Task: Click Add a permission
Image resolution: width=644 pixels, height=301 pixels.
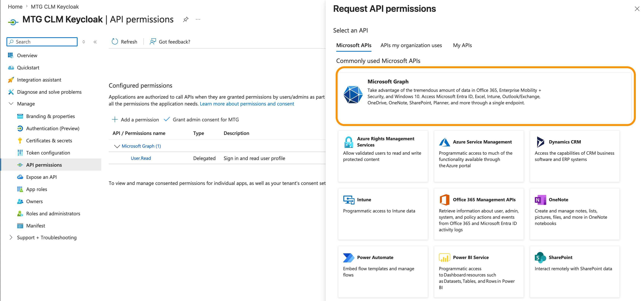Action: [135, 120]
